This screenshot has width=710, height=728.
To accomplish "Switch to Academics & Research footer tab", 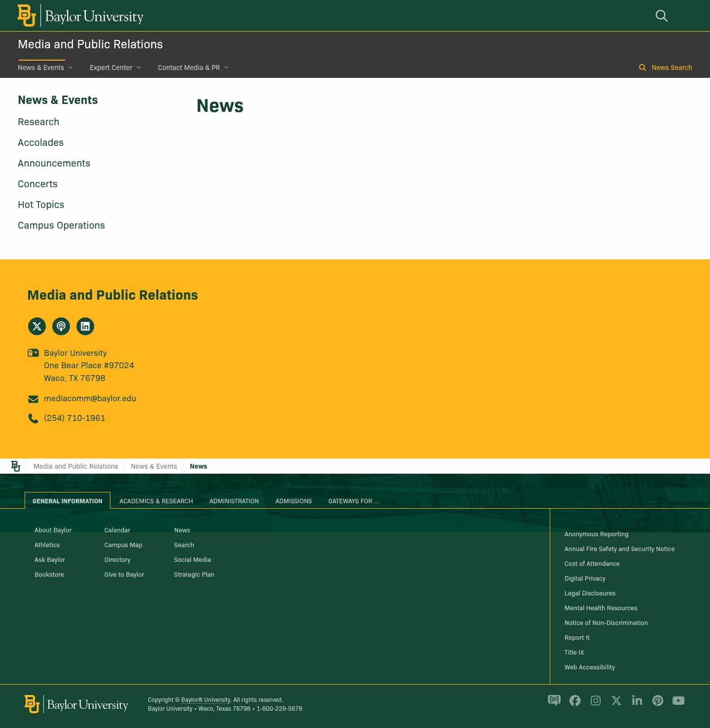I will (156, 501).
